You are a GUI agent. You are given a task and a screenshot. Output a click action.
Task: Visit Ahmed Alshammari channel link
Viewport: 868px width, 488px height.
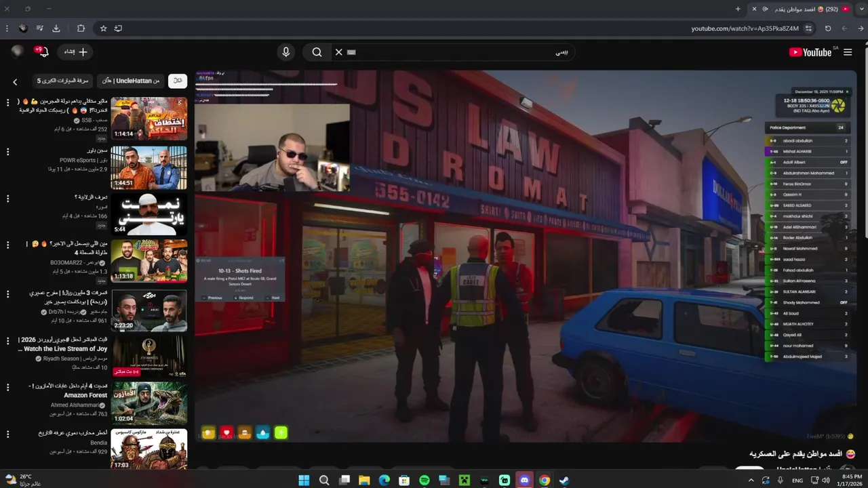pos(74,405)
